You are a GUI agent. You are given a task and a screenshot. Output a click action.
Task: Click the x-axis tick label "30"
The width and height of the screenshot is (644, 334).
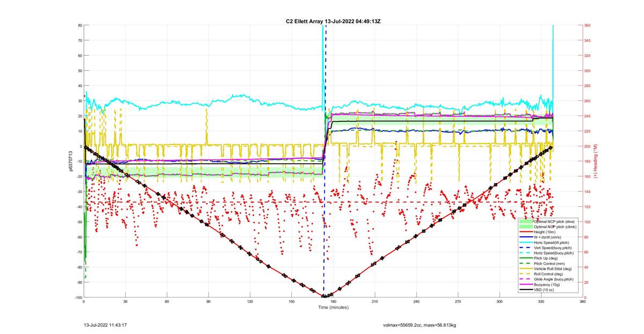(126, 301)
